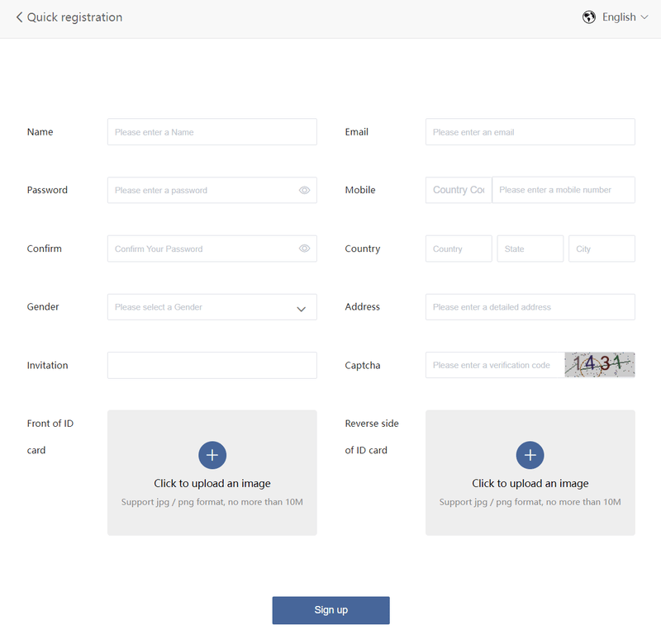Open the English language dropdown
The width and height of the screenshot is (661, 644).
[x=625, y=17]
